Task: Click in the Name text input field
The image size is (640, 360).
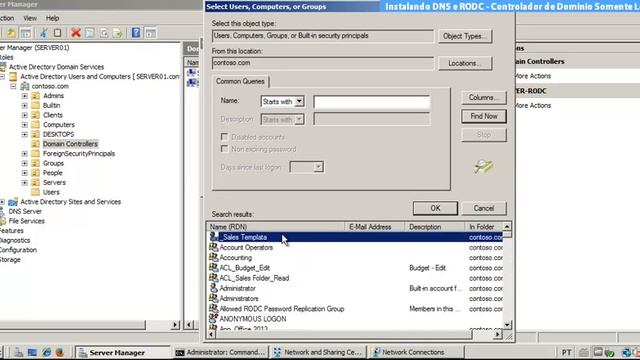Action: (371, 102)
